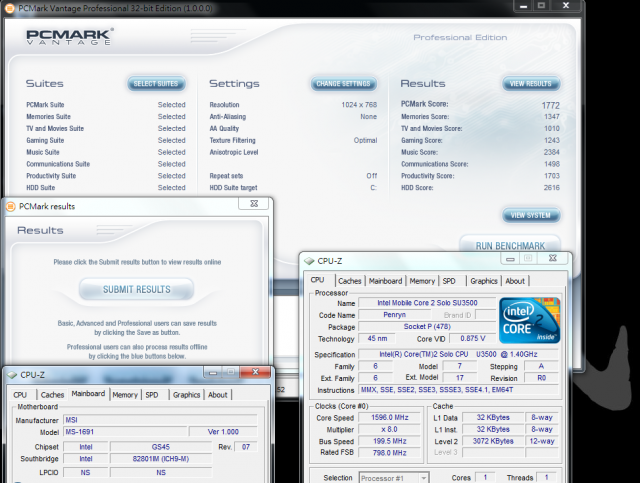This screenshot has width=640, height=483.
Task: Open Graphics tab in right CPU-Z window
Action: pyautogui.click(x=484, y=281)
